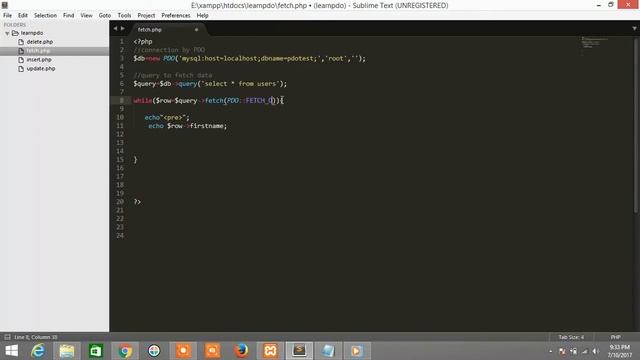The height and width of the screenshot is (360, 640).
Task: Click the <?php opening tag
Action: [x=143, y=42]
